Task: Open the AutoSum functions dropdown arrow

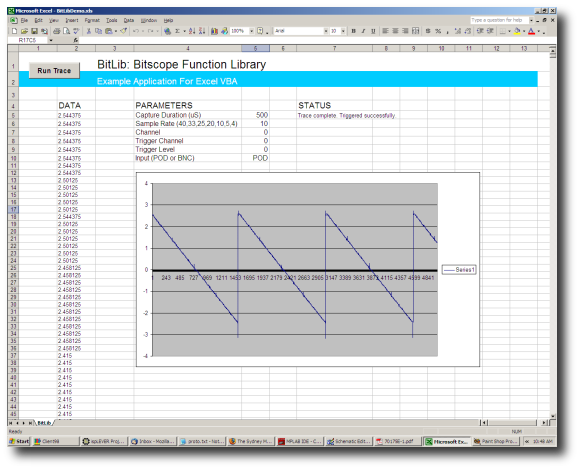Action: 184,31
